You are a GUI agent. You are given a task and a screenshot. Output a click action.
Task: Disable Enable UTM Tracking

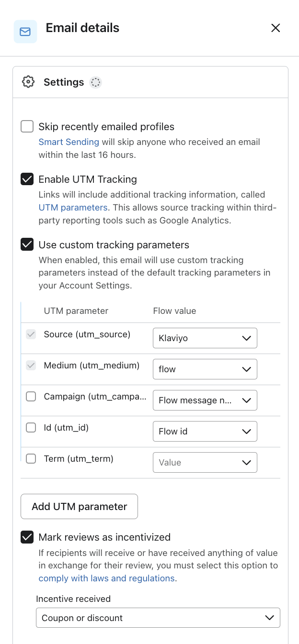click(x=27, y=179)
